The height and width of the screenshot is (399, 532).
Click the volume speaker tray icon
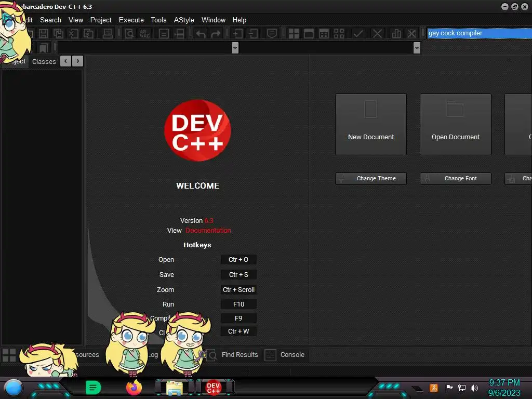(x=474, y=388)
